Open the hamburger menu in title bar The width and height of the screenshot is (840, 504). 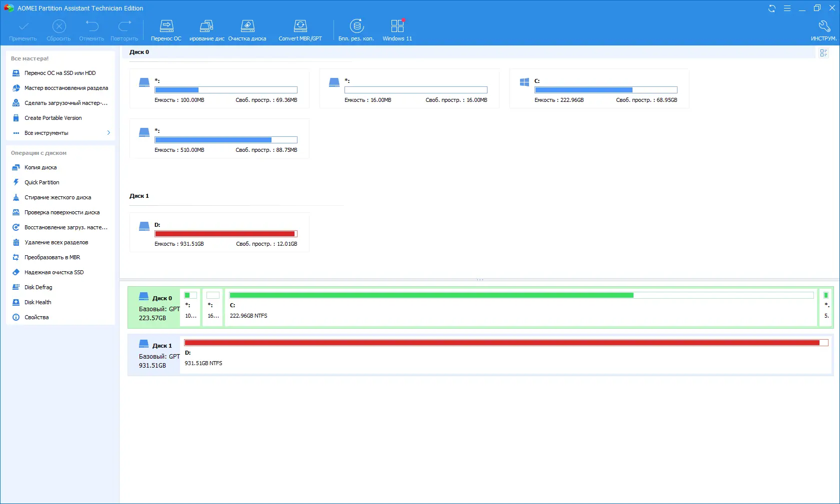pyautogui.click(x=787, y=8)
